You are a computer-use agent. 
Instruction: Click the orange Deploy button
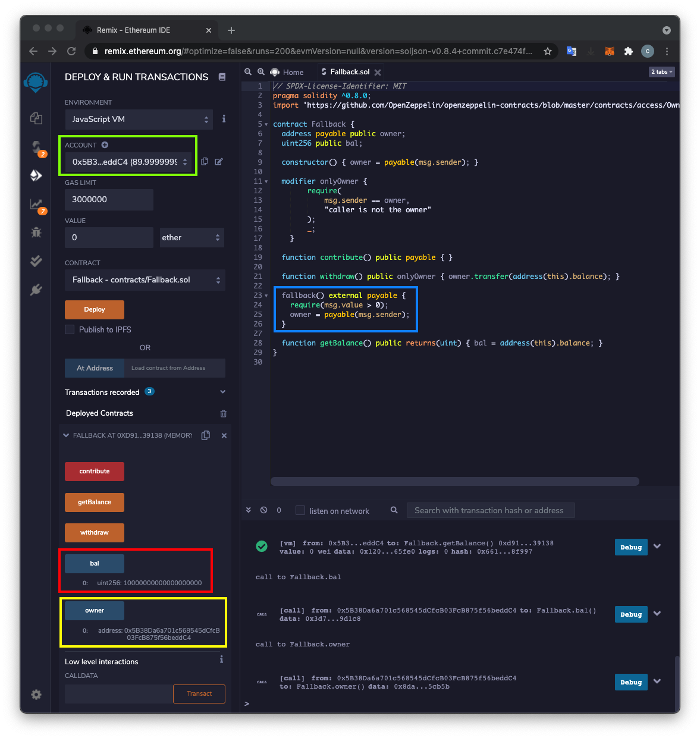95,309
